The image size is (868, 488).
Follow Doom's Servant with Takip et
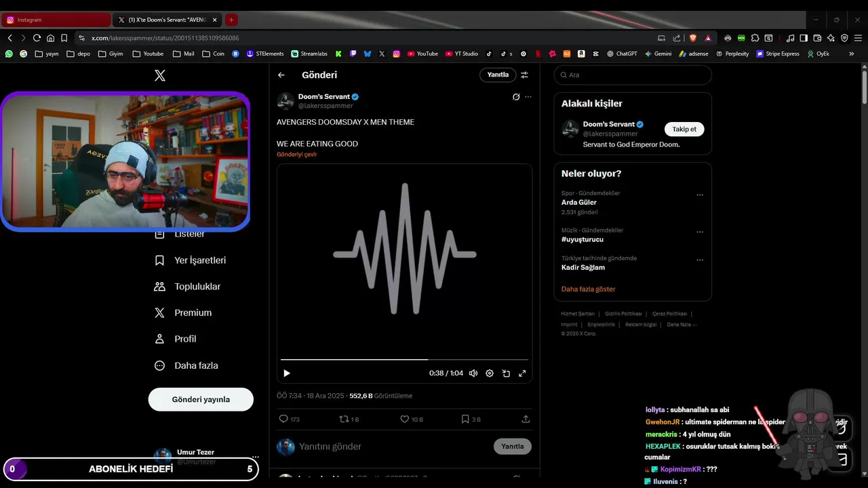coord(684,129)
